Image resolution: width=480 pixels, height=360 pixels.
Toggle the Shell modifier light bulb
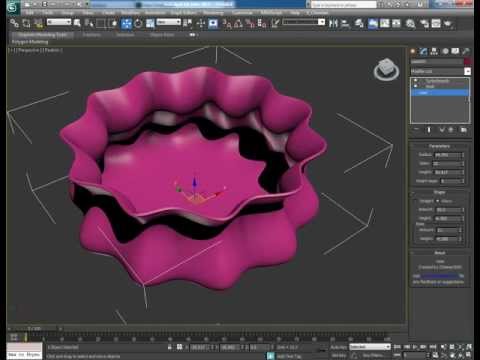pos(415,86)
